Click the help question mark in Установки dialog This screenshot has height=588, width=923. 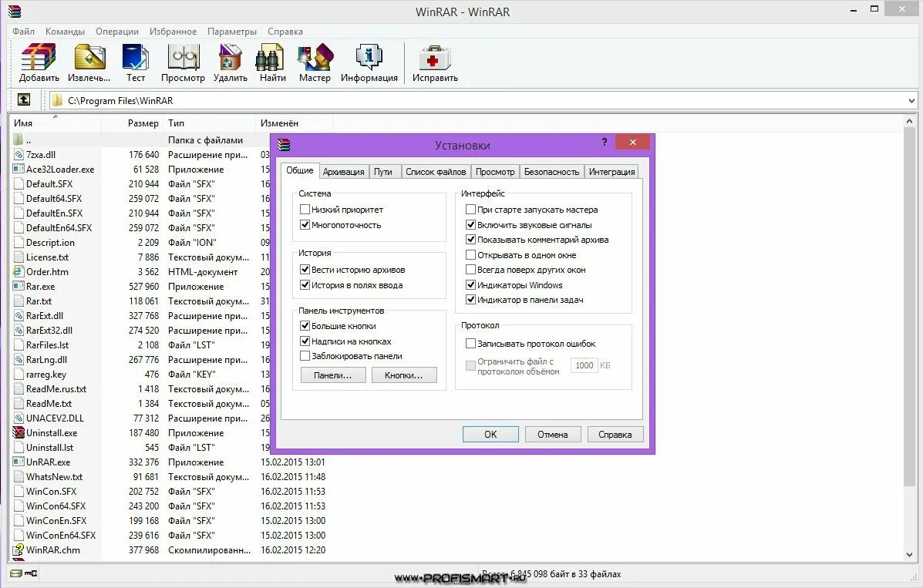click(604, 143)
